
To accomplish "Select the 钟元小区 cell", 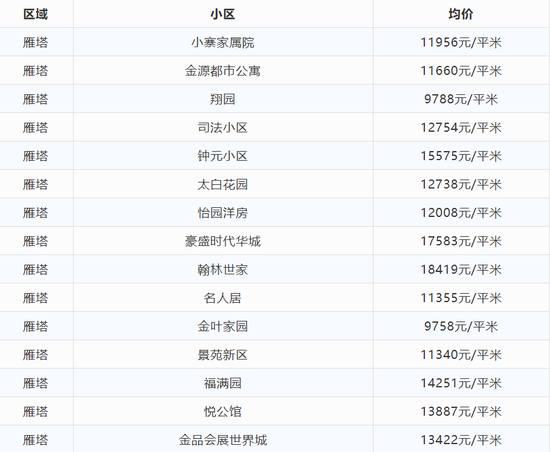I will [223, 156].
